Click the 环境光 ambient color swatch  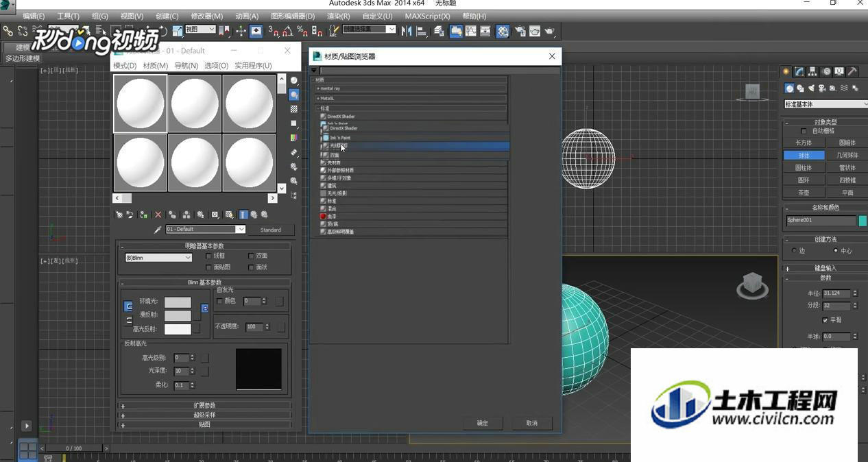click(178, 302)
